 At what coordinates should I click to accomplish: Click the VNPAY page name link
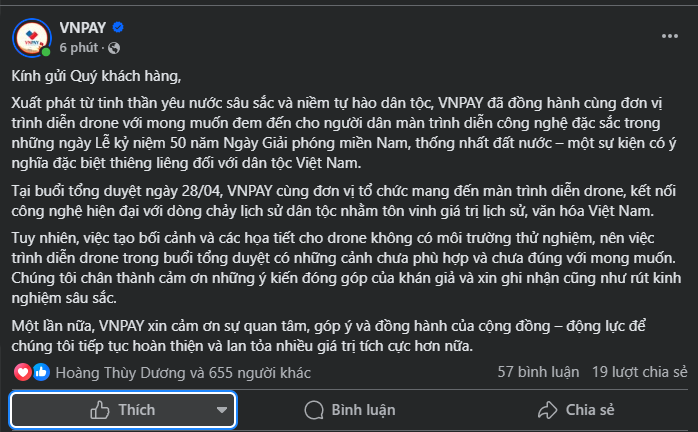(83, 28)
